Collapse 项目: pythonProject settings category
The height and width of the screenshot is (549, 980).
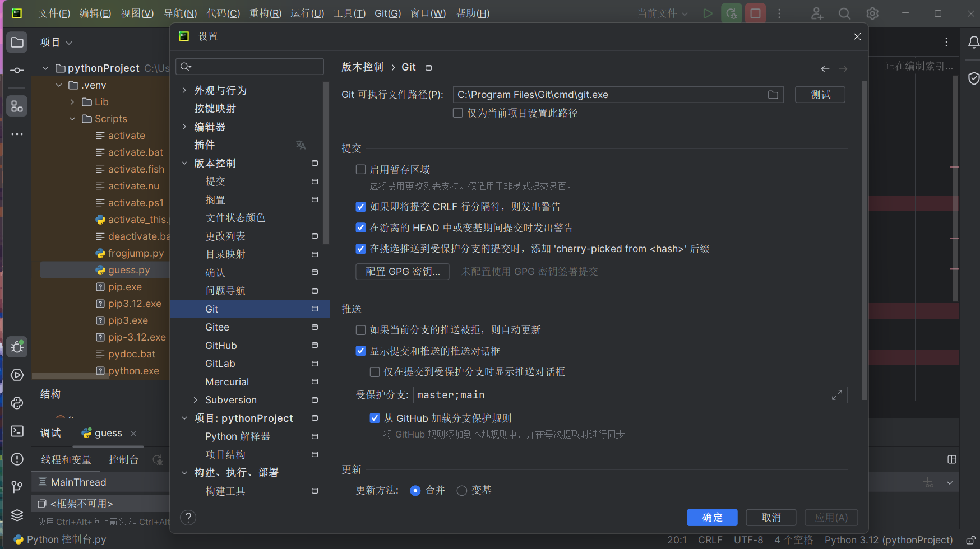coord(184,418)
